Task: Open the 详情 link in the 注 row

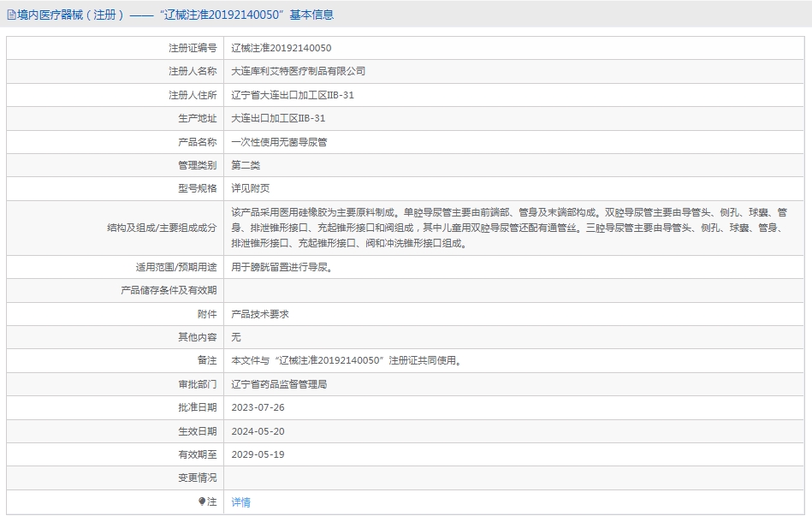Action: coord(240,502)
